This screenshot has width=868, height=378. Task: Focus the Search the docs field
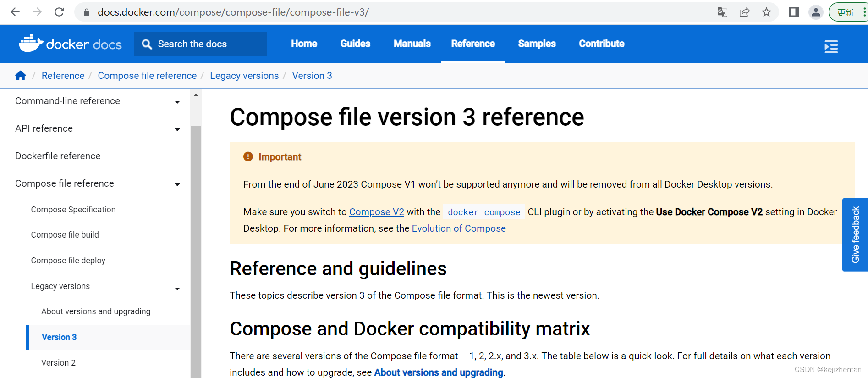pos(201,44)
